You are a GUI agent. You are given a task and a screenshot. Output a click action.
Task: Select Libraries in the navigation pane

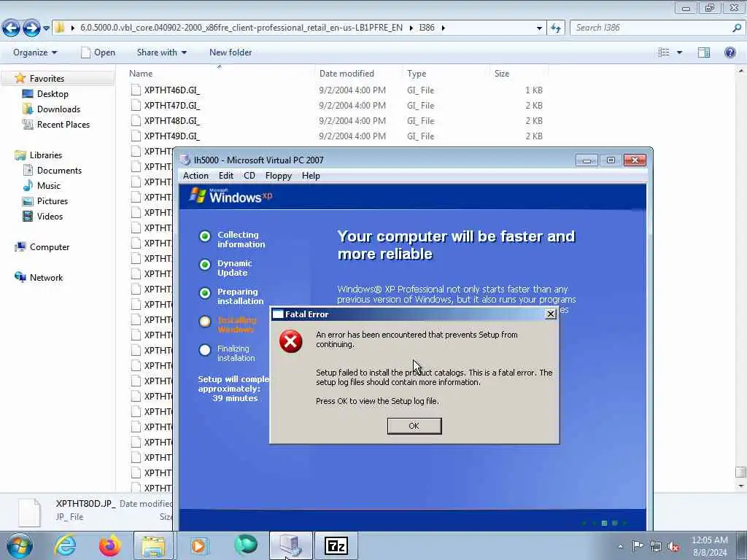pyautogui.click(x=46, y=155)
